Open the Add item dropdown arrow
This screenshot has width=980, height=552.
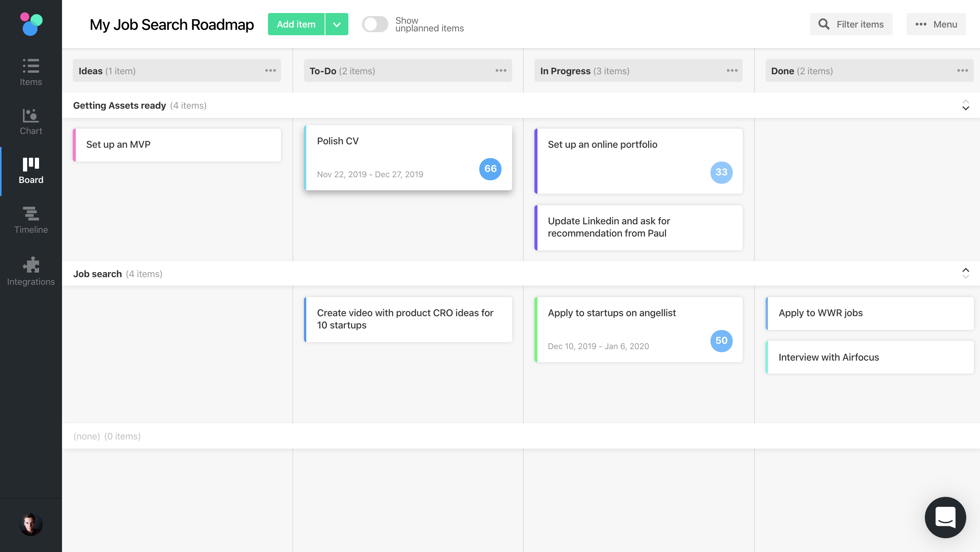pyautogui.click(x=336, y=24)
